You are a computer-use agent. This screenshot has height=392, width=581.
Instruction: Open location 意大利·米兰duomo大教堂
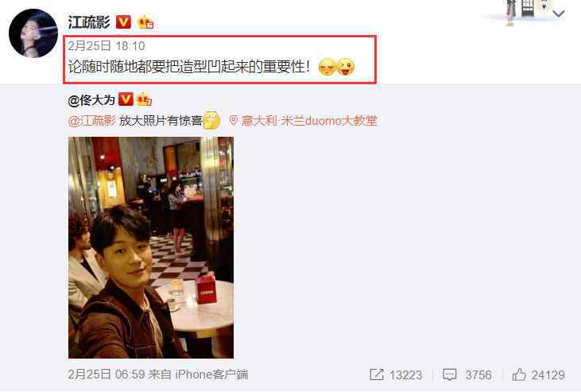point(309,121)
